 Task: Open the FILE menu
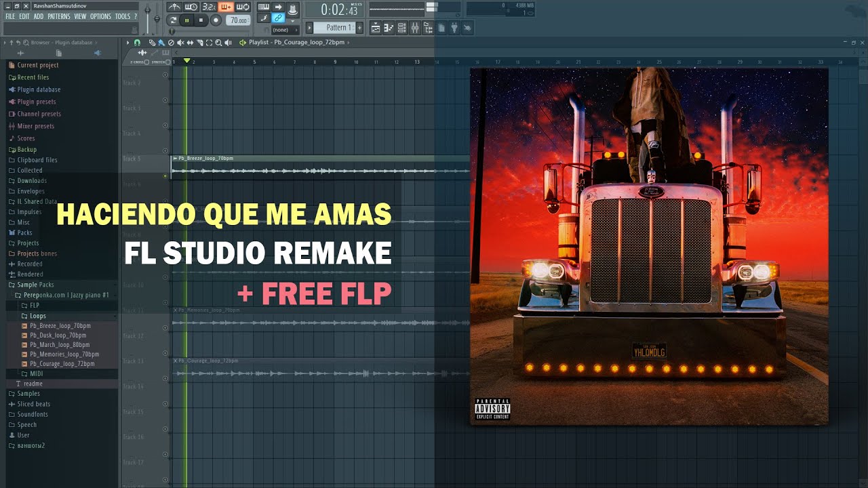coord(10,16)
